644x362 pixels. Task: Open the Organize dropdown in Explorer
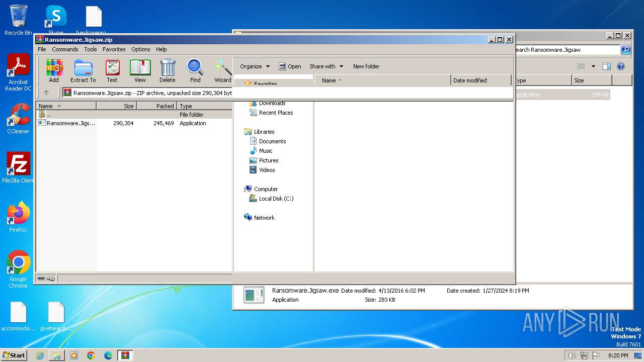pos(255,66)
